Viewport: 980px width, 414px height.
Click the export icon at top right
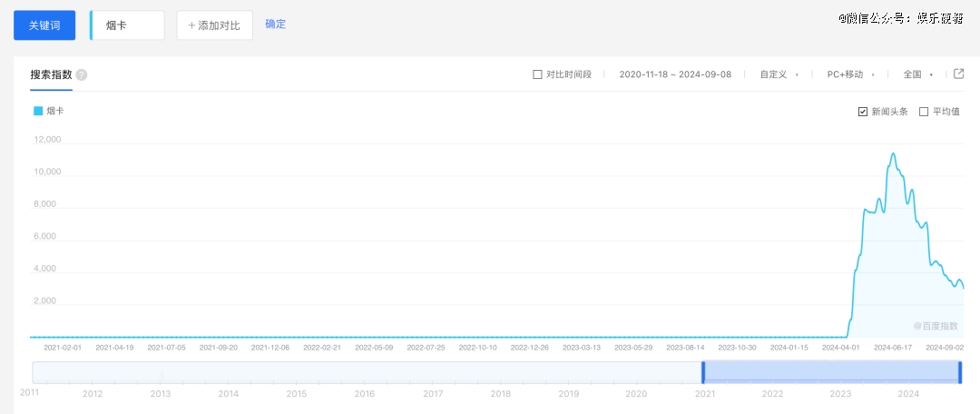click(958, 74)
